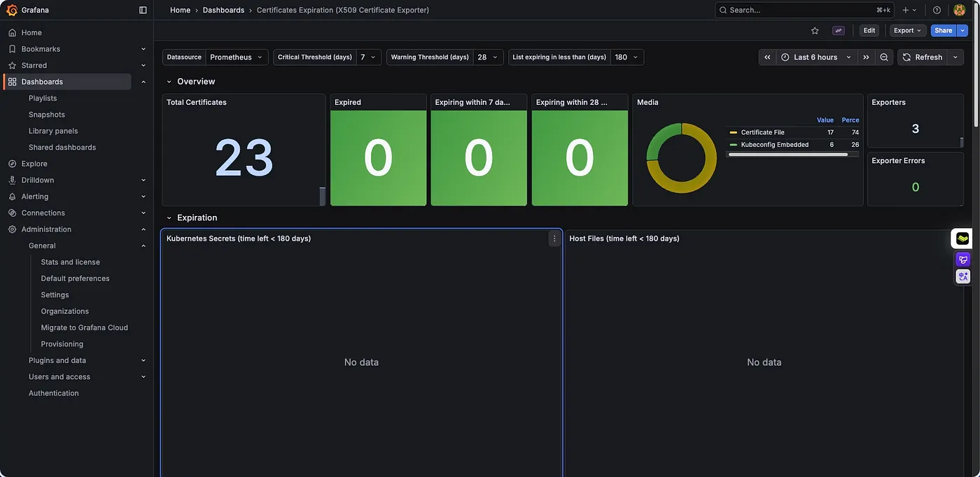Open Shared dashboards in the sidebar

62,148
